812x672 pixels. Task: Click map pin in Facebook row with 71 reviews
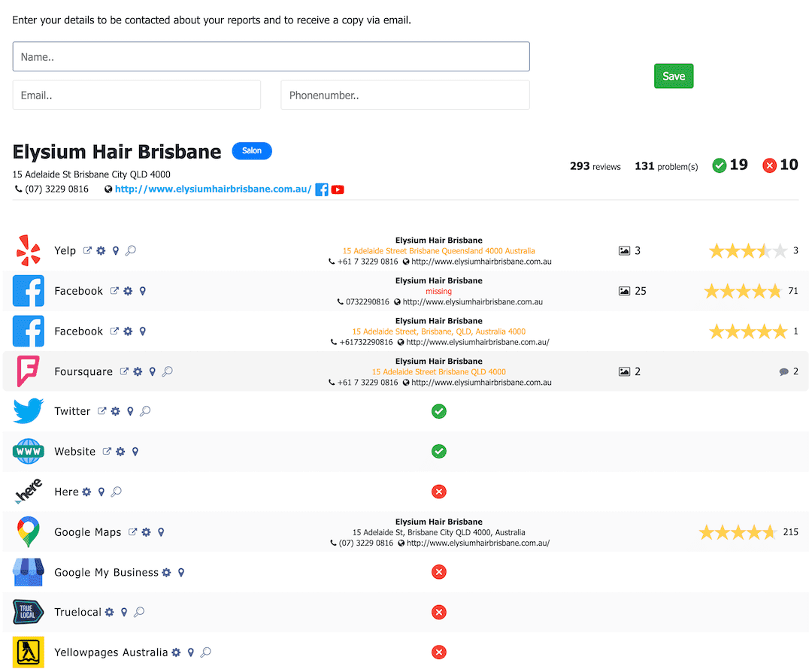click(x=142, y=291)
